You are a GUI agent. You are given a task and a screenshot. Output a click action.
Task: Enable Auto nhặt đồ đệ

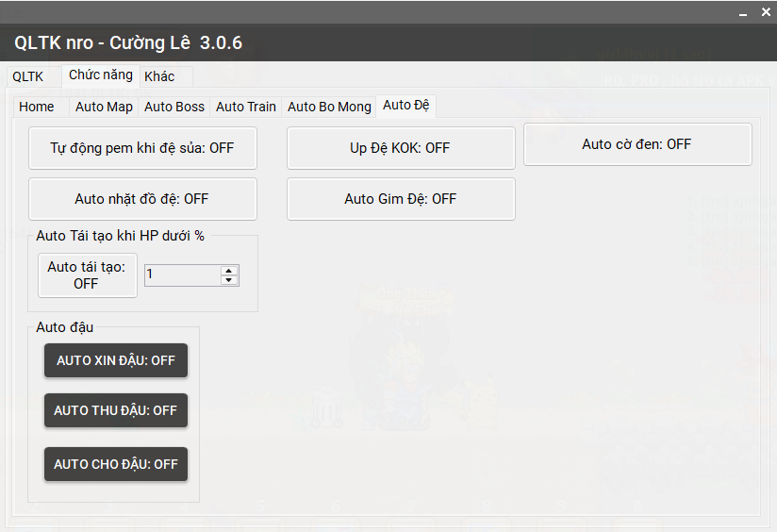141,199
